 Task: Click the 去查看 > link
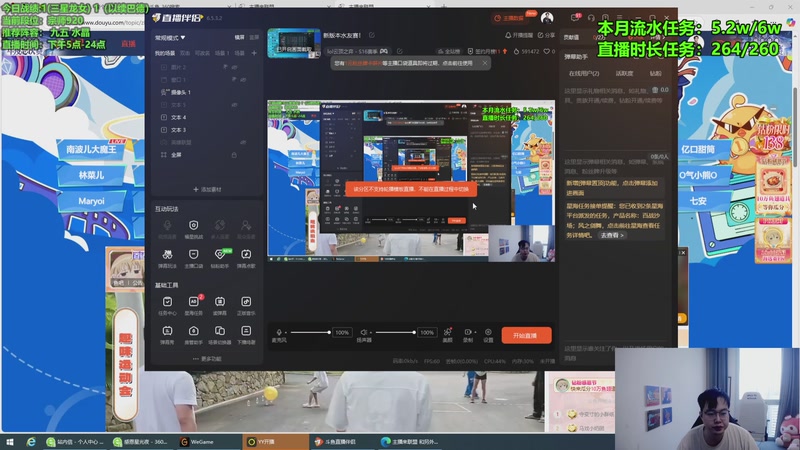[612, 235]
